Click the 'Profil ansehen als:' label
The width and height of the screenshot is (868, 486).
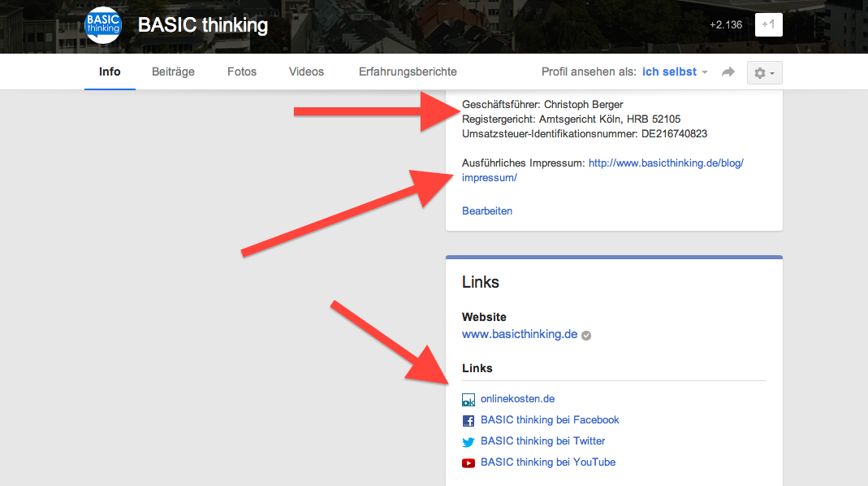click(x=589, y=72)
